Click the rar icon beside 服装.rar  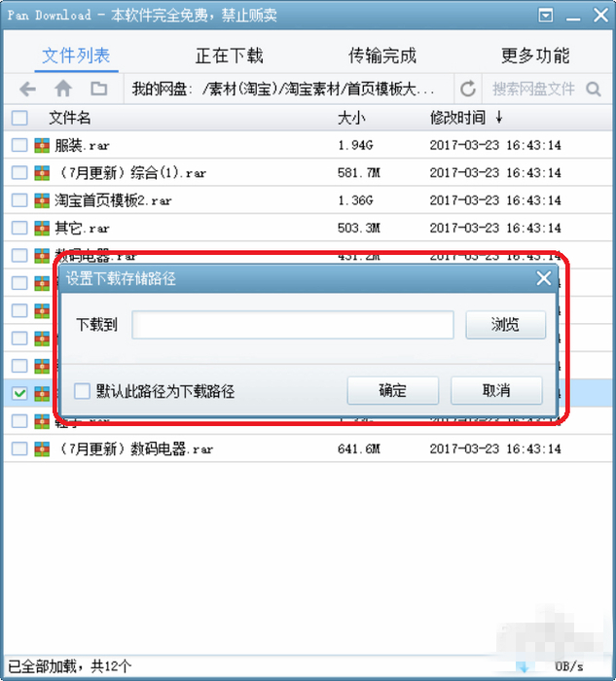[42, 145]
